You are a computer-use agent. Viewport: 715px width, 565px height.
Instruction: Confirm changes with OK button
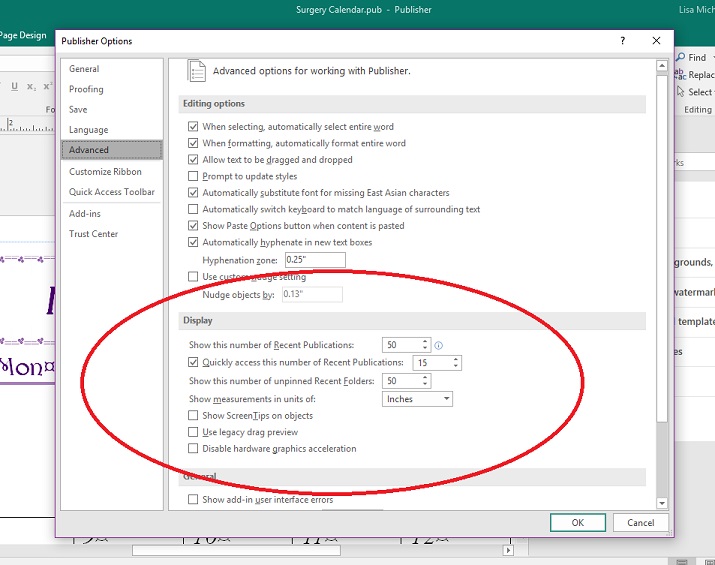point(578,523)
